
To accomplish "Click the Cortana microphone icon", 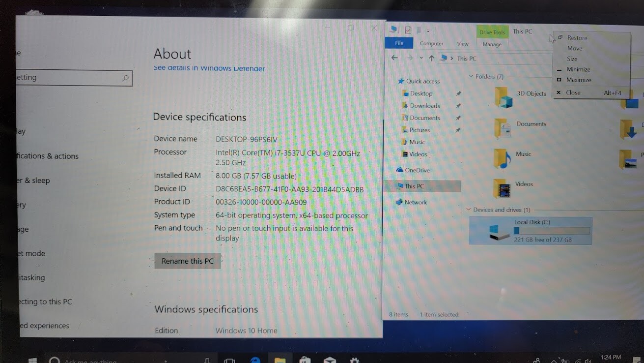I will pos(207,361).
